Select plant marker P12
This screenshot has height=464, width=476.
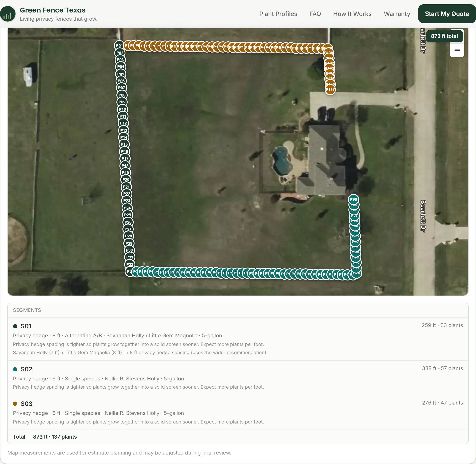click(x=123, y=123)
